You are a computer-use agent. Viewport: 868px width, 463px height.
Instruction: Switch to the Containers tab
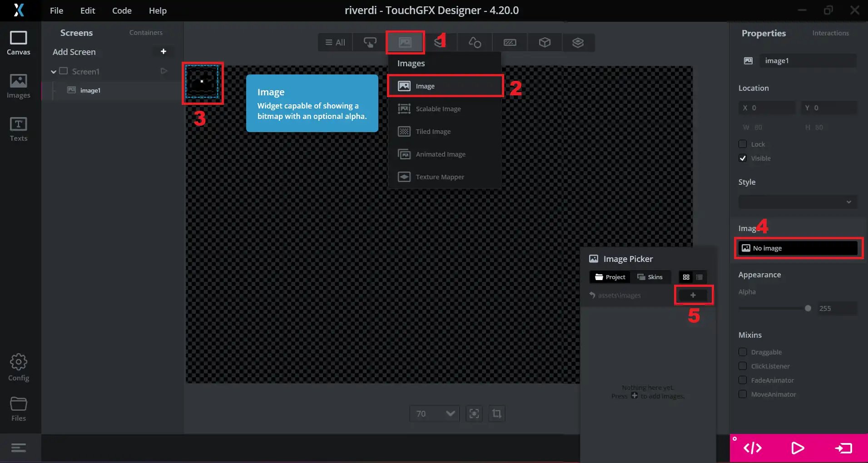tap(146, 33)
